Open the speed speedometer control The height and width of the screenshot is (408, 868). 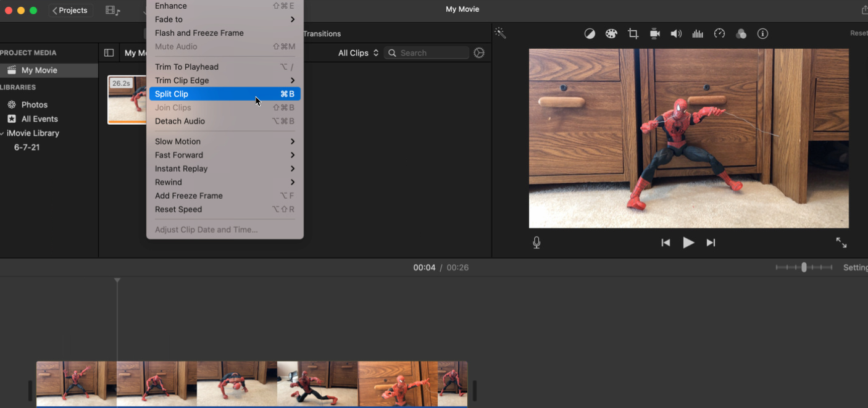click(x=719, y=34)
